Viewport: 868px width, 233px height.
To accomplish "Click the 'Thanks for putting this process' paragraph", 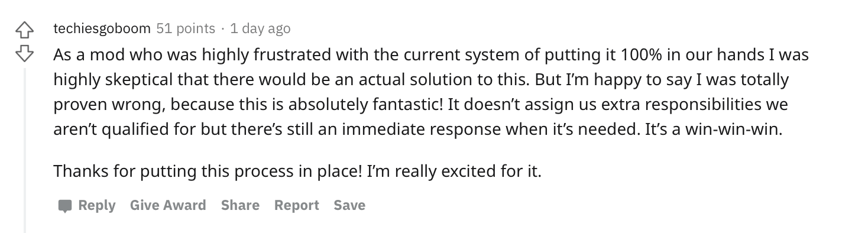I will pos(297,171).
